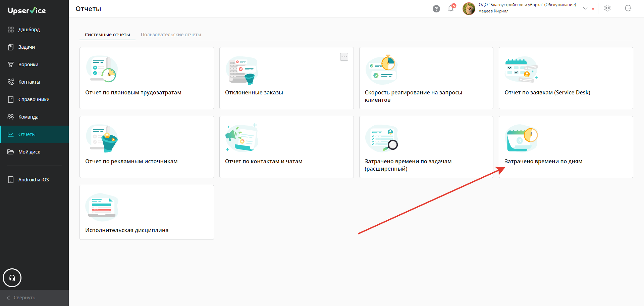
Task: Click the Отчет по плановым трудозатратам illustration
Action: click(x=102, y=69)
